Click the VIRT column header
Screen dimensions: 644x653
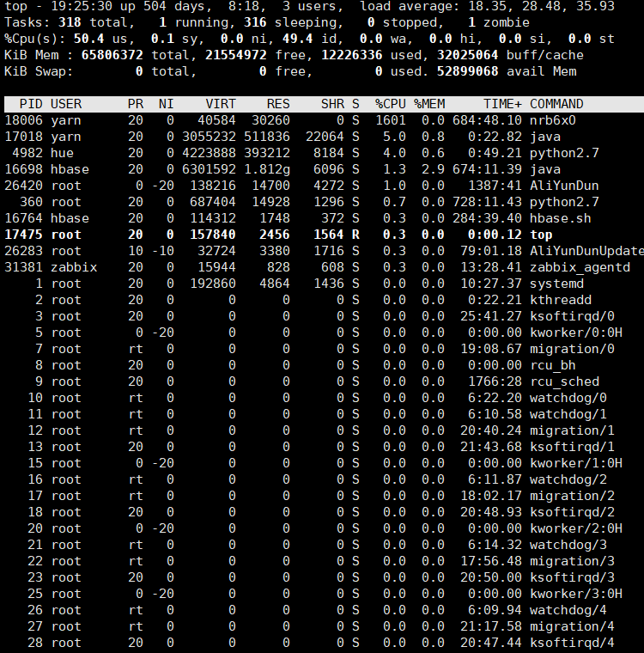221,104
